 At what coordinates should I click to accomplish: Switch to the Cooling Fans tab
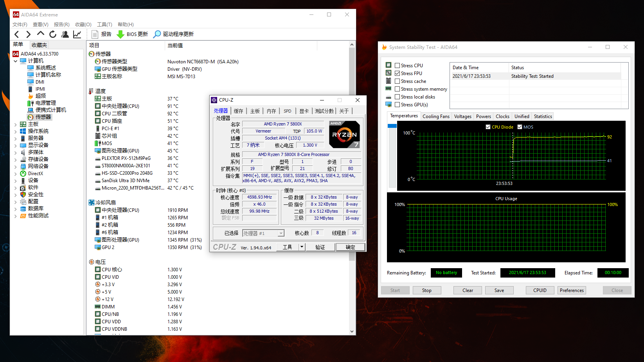pos(436,116)
